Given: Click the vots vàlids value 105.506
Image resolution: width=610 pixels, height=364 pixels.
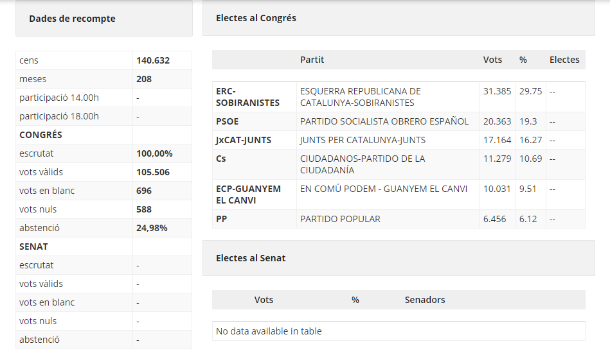Looking at the screenshot, I should (153, 173).
